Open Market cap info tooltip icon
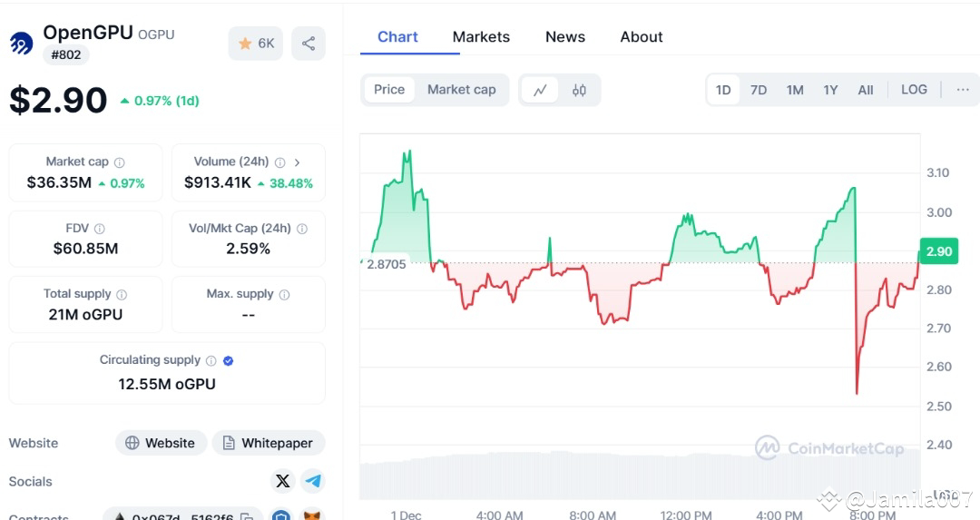980x520 pixels. click(120, 162)
